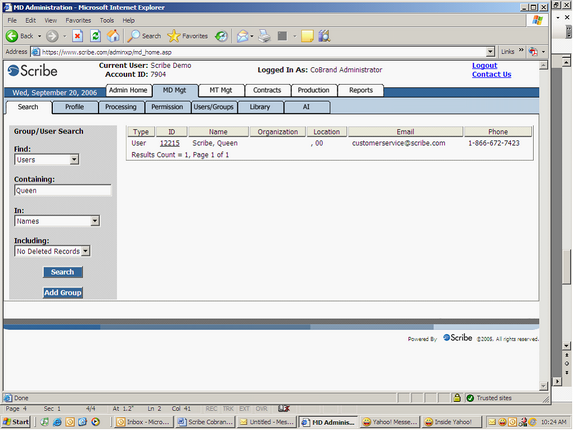573x430 pixels.
Task: Expand the Address bar dropdown arrow
Action: (x=490, y=52)
